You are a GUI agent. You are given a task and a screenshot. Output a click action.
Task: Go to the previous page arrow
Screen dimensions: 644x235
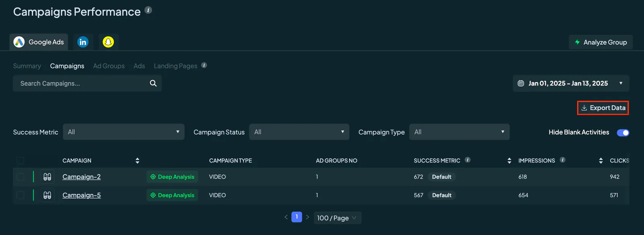pyautogui.click(x=286, y=217)
